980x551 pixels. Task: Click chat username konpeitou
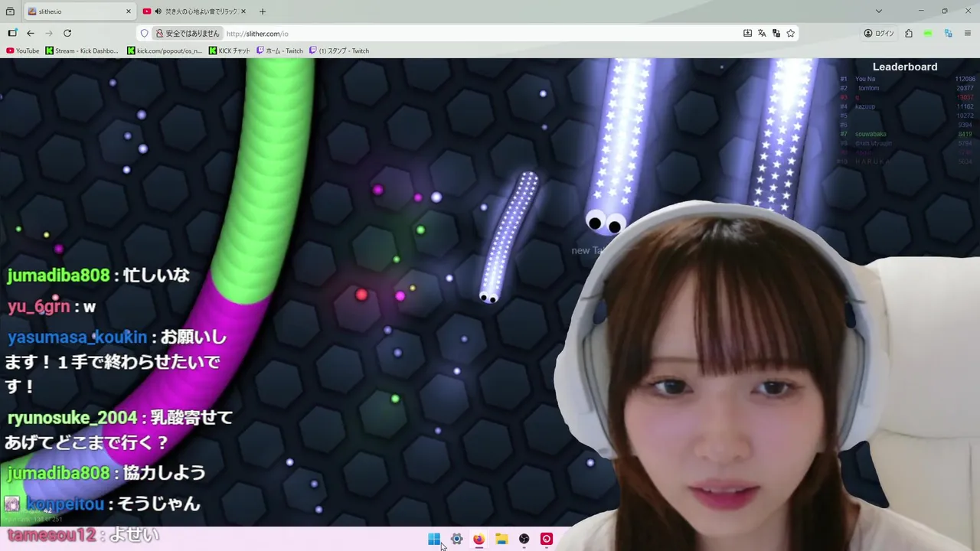pyautogui.click(x=66, y=504)
